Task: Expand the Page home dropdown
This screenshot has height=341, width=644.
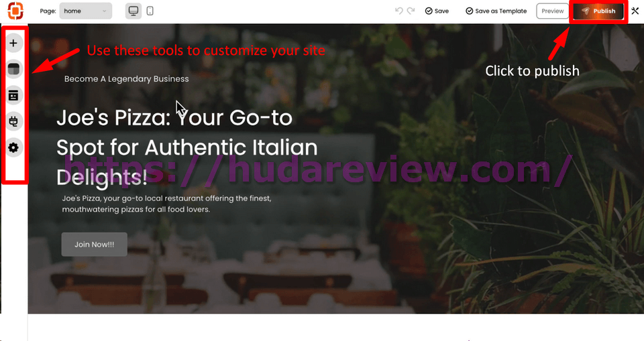Action: [85, 11]
